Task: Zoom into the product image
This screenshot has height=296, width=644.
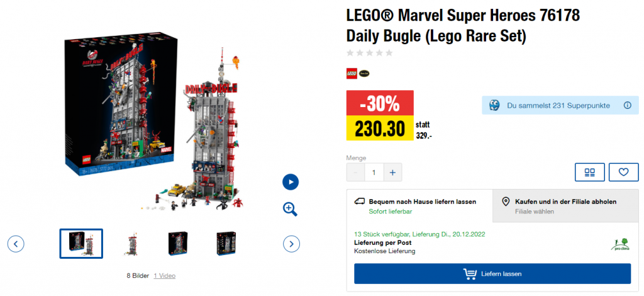Action: pyautogui.click(x=290, y=209)
